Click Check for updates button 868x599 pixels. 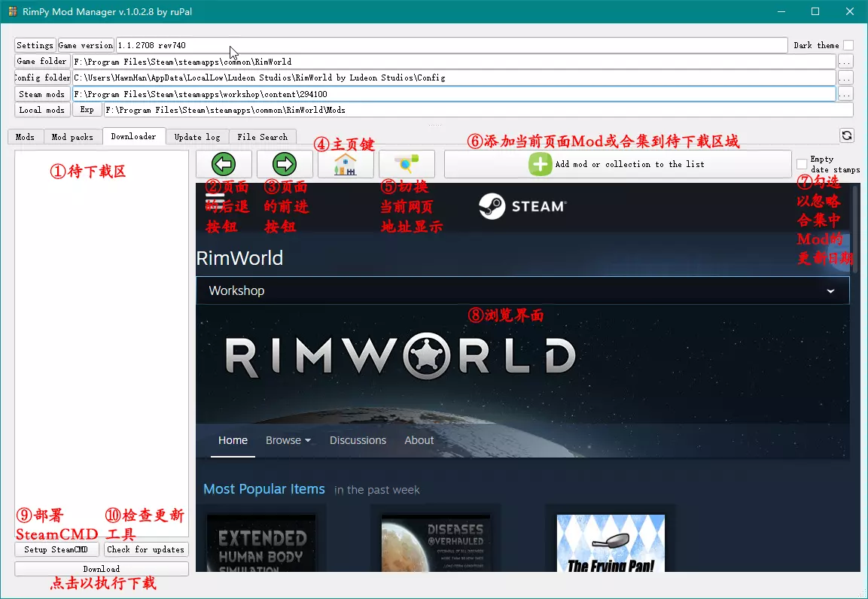coord(146,549)
